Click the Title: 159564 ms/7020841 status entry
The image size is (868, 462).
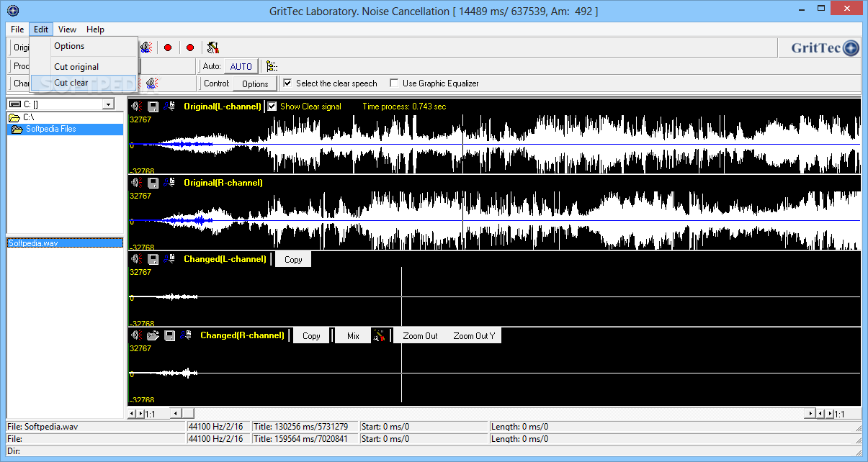point(305,438)
